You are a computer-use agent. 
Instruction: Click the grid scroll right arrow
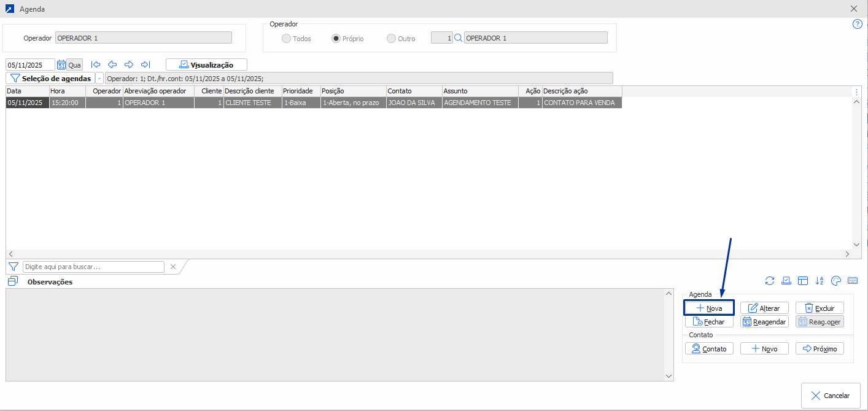pyautogui.click(x=847, y=254)
